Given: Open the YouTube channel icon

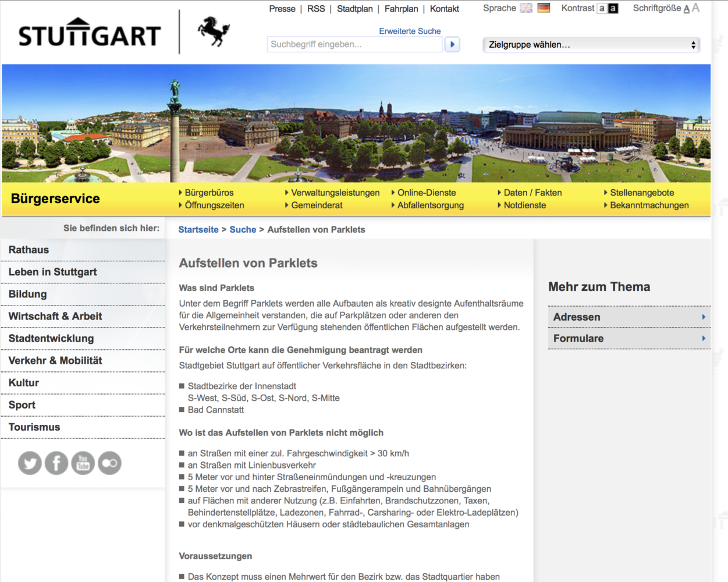Looking at the screenshot, I should coord(83,463).
